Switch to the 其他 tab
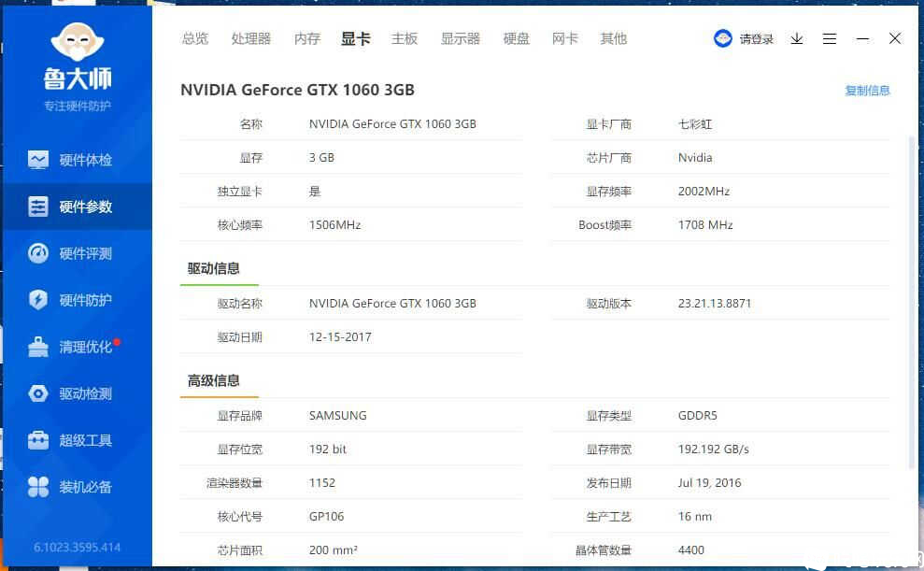 [613, 39]
